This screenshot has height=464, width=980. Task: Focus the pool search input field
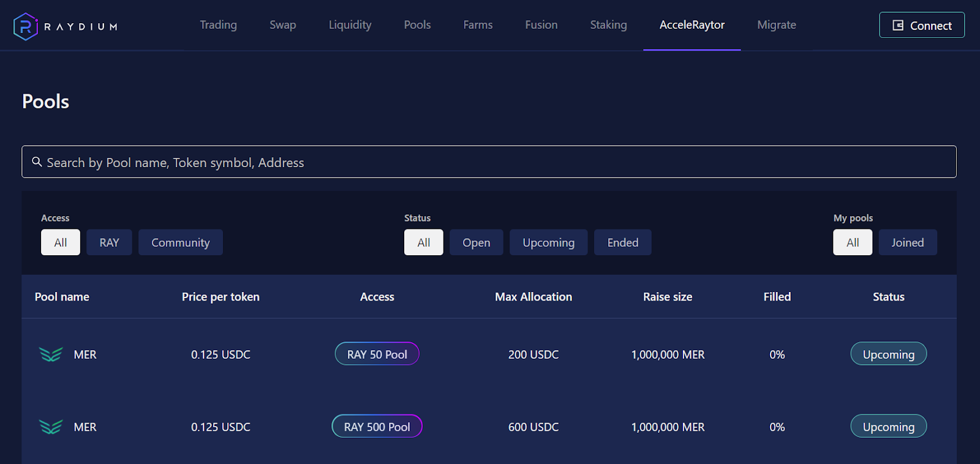click(x=489, y=162)
